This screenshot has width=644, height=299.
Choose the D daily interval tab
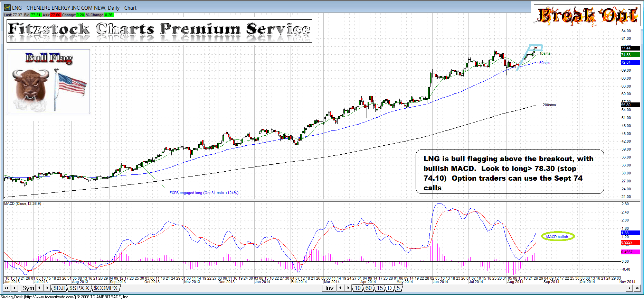390,288
